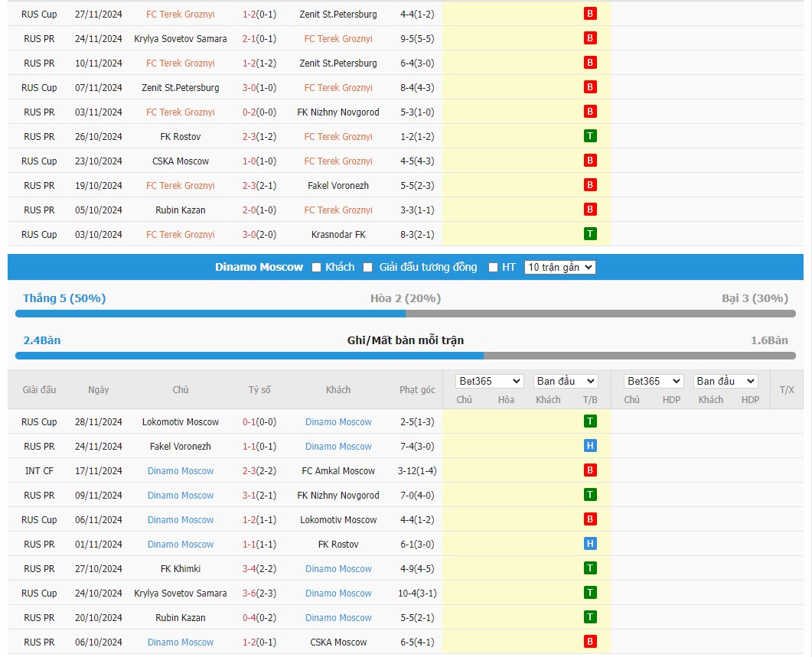Click the B badge for Terek 2-3 Fakel Voronezh
Image resolution: width=812 pixels, height=657 pixels.
tap(590, 185)
